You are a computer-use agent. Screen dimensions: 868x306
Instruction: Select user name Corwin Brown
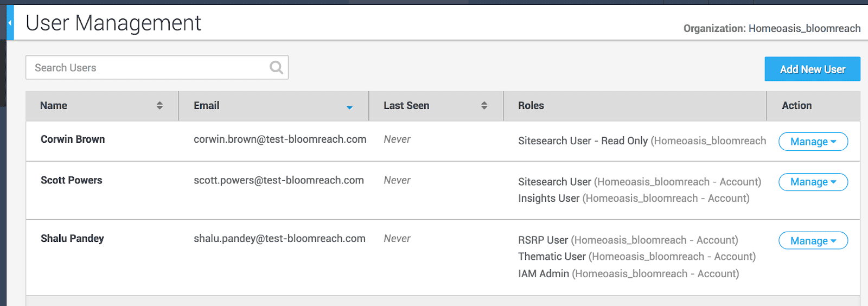coord(73,139)
